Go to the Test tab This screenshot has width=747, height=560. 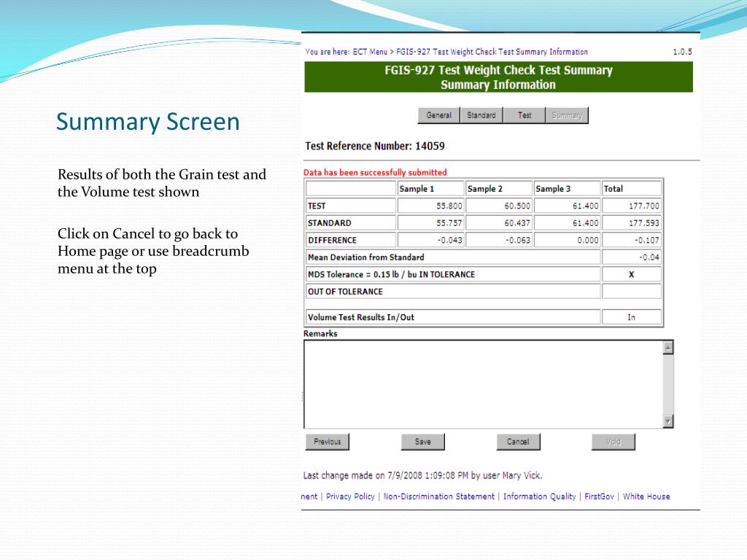tap(524, 115)
